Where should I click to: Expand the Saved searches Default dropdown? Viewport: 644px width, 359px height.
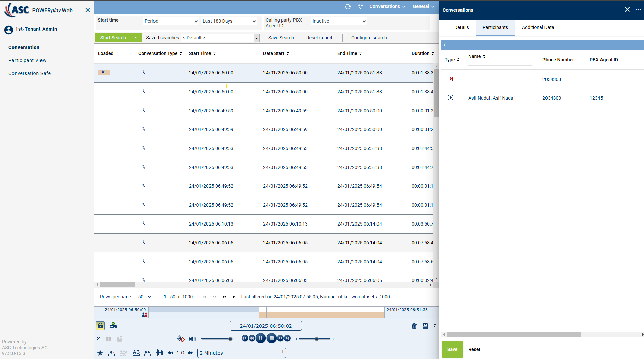(x=257, y=38)
